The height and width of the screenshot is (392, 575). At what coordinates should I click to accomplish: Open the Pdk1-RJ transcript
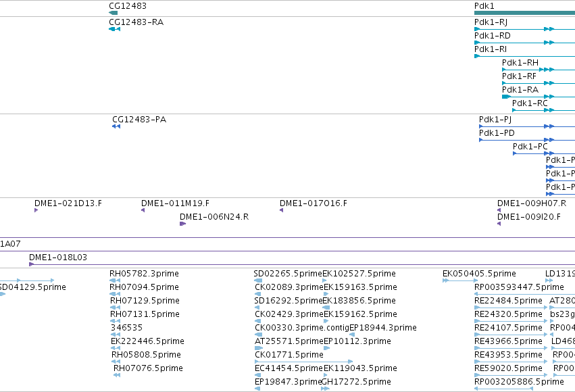coord(491,22)
